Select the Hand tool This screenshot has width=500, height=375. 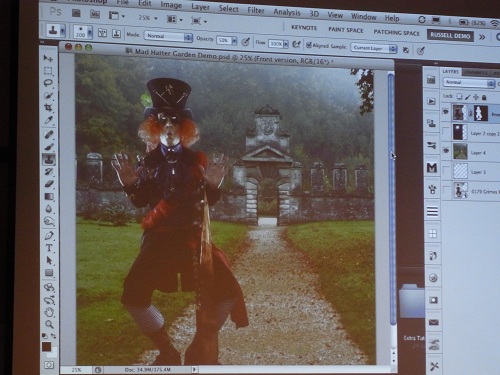49,312
